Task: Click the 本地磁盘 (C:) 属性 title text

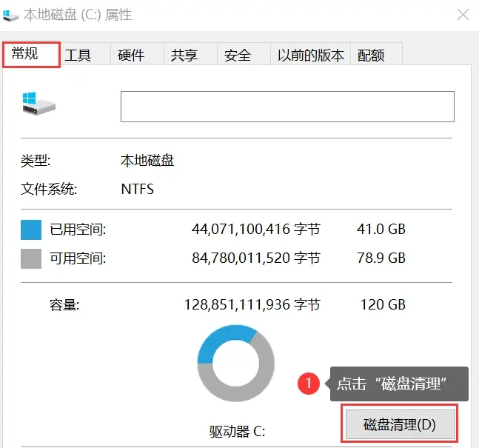Action: point(78,15)
